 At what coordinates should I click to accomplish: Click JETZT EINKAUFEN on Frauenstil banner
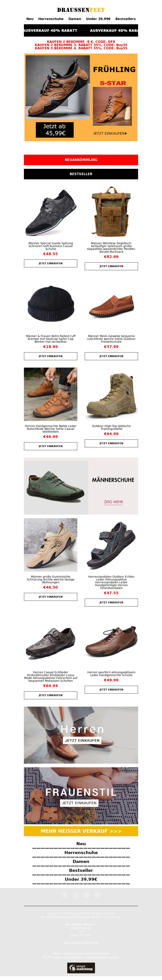point(79,803)
